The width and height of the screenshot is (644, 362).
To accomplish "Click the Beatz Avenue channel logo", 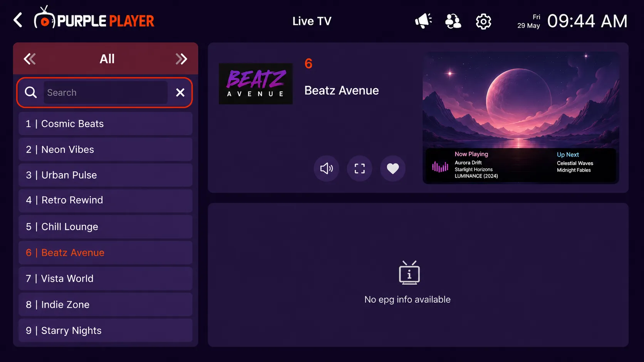I will (256, 84).
